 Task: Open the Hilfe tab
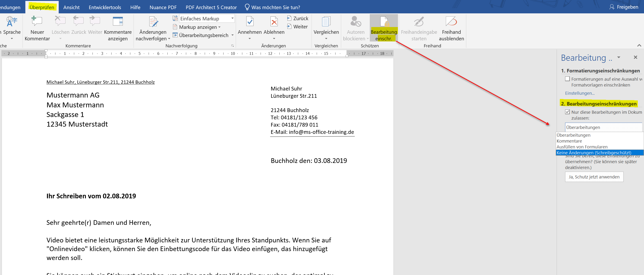[x=135, y=7]
